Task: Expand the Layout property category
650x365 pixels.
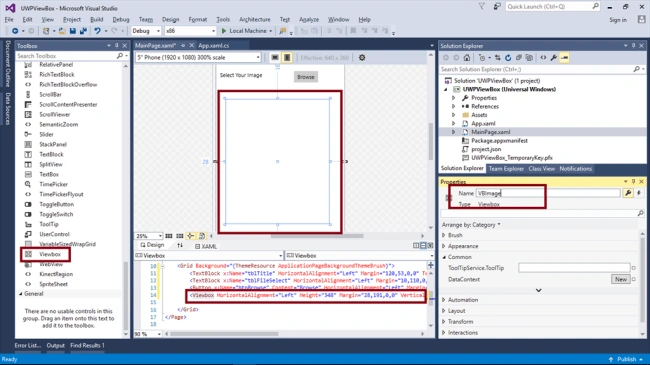Action: click(444, 311)
